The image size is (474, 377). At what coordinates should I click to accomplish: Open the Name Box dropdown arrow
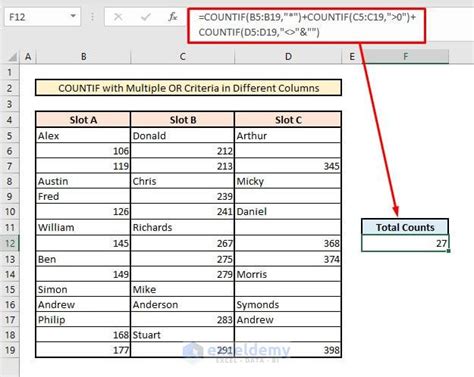pyautogui.click(x=73, y=16)
